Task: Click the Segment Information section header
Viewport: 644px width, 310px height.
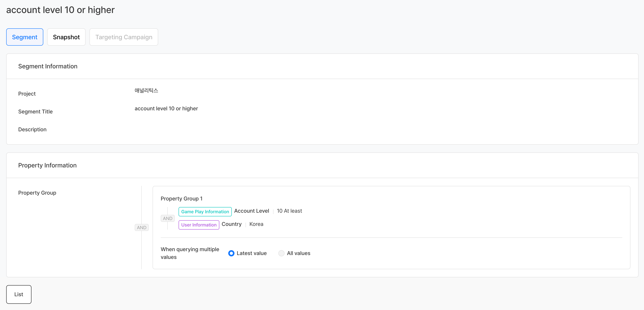Action: (48, 66)
